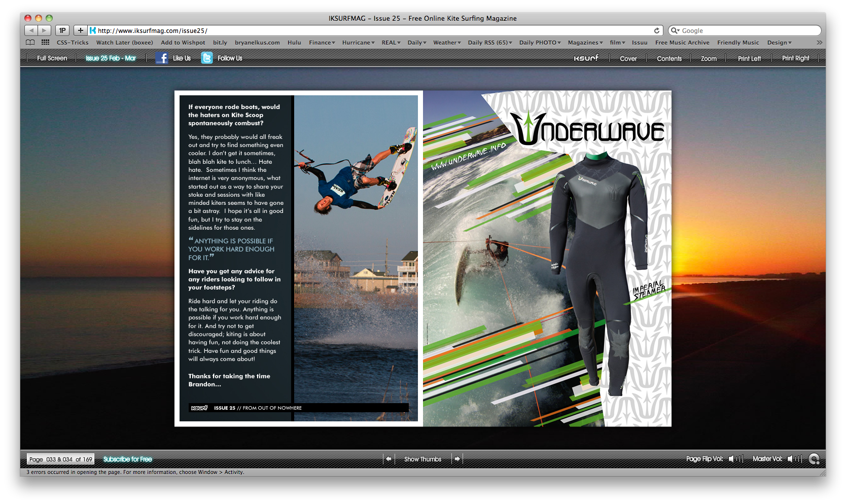The width and height of the screenshot is (846, 504).
Task: Expand the Finance bookmarks folder
Action: pyautogui.click(x=322, y=43)
